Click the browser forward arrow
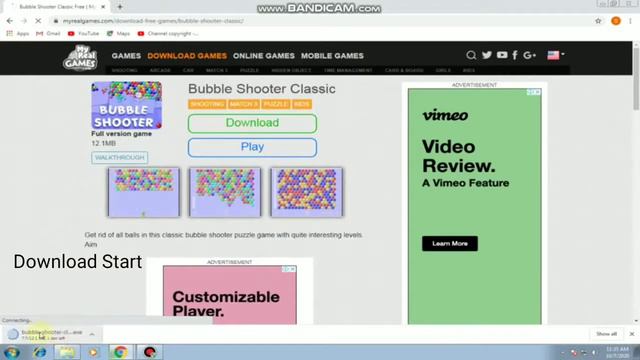The image size is (640, 360). tap(24, 21)
